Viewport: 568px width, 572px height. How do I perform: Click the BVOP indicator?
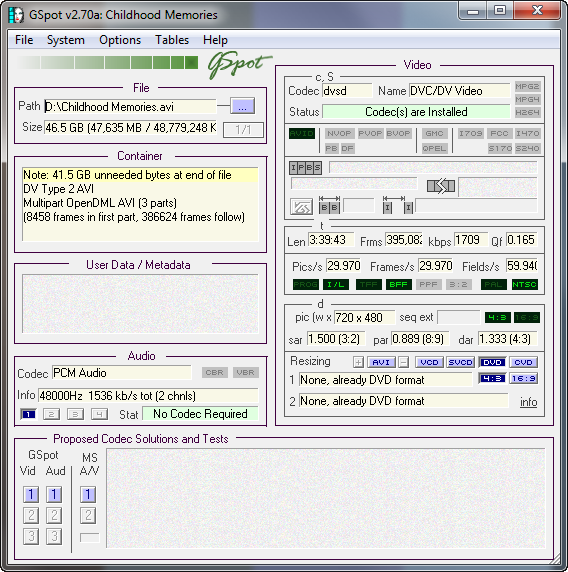click(x=398, y=133)
